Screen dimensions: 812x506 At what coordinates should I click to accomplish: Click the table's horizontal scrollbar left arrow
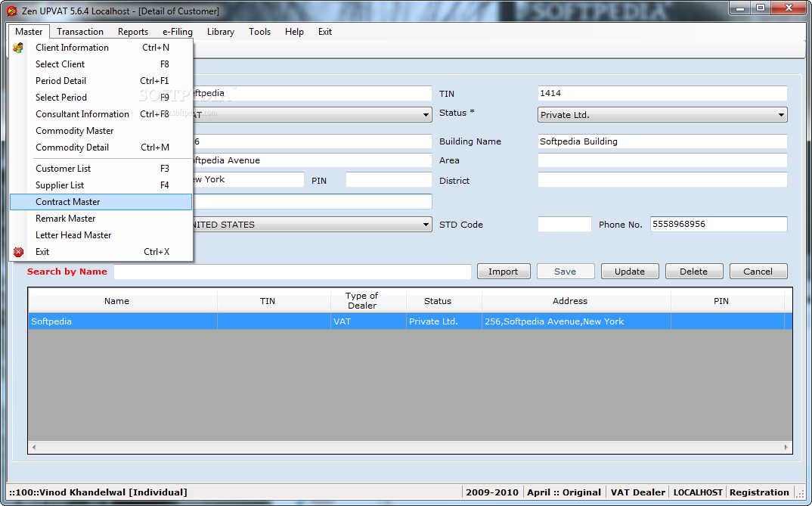click(34, 447)
